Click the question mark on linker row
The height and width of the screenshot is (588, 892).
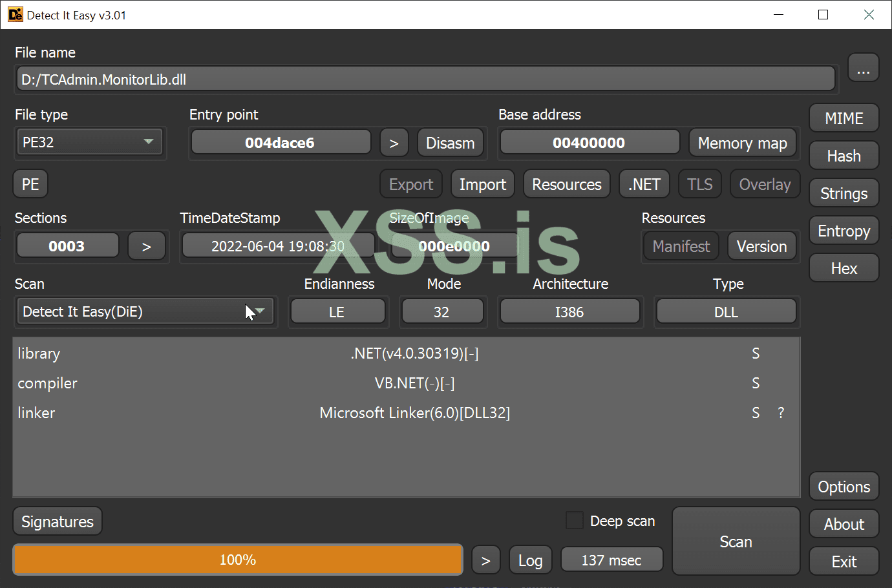[781, 413]
